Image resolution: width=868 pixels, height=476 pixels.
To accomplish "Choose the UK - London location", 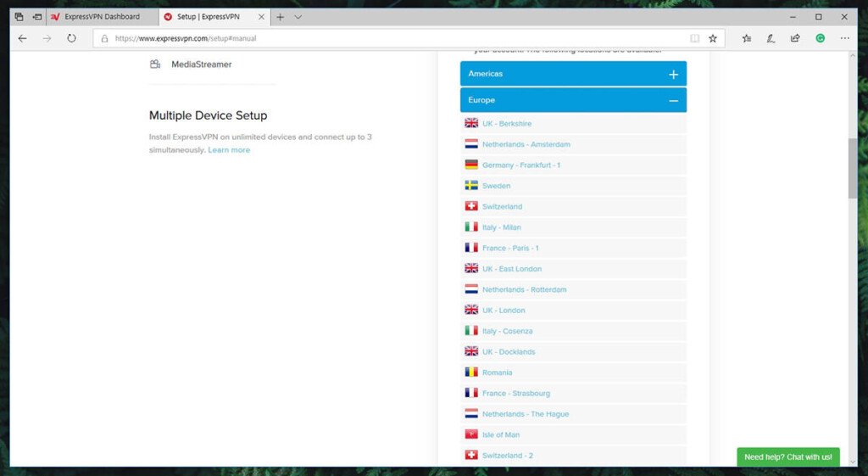I will pos(504,311).
